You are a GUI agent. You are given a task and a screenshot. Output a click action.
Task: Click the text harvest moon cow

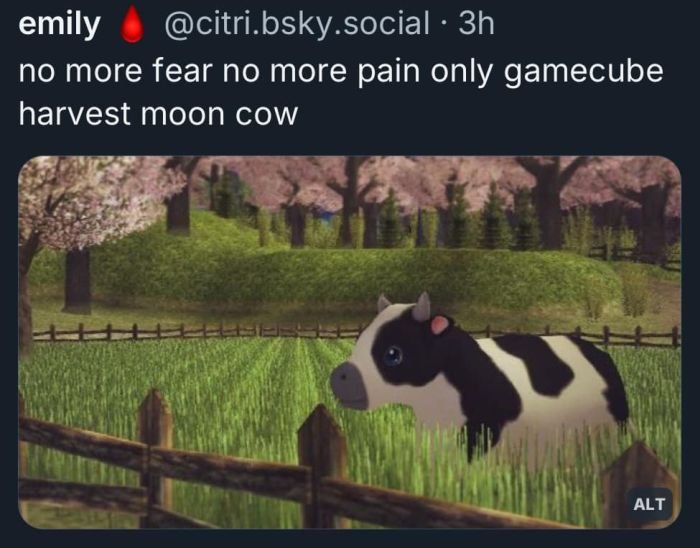coord(158,114)
